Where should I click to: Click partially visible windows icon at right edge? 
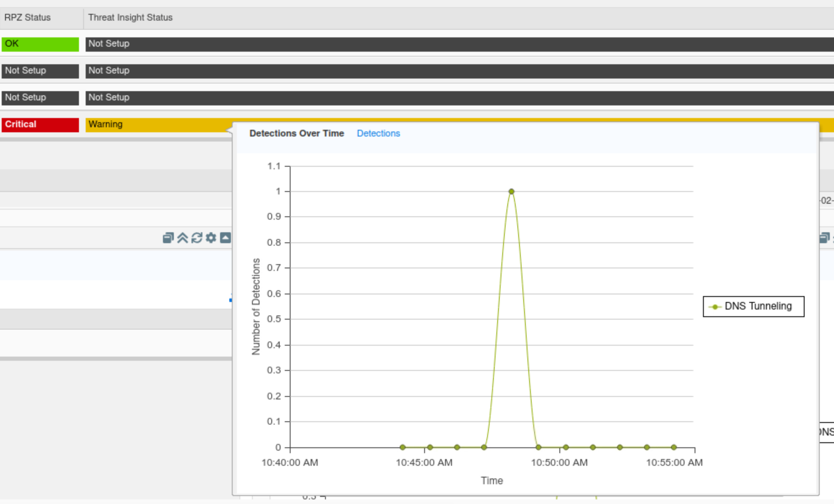point(824,238)
